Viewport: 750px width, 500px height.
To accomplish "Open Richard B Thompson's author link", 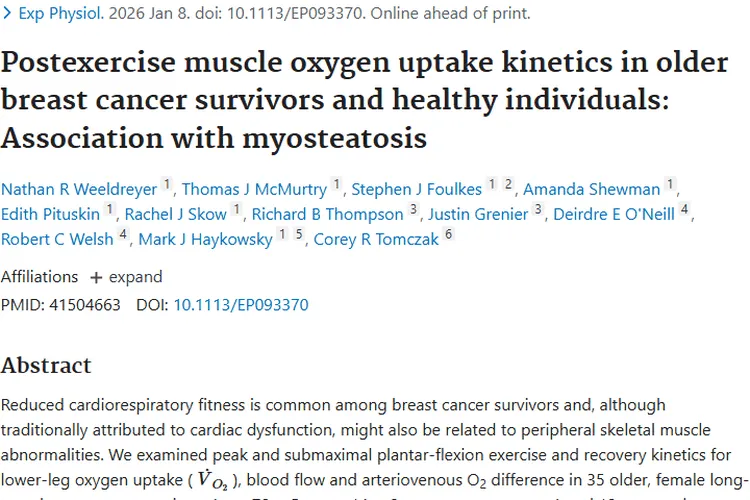I will pos(327,214).
